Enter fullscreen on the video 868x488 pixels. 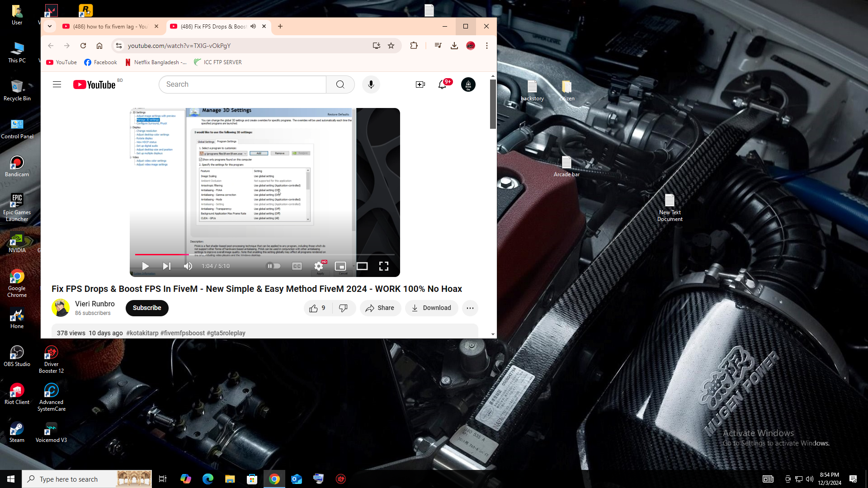click(x=384, y=266)
